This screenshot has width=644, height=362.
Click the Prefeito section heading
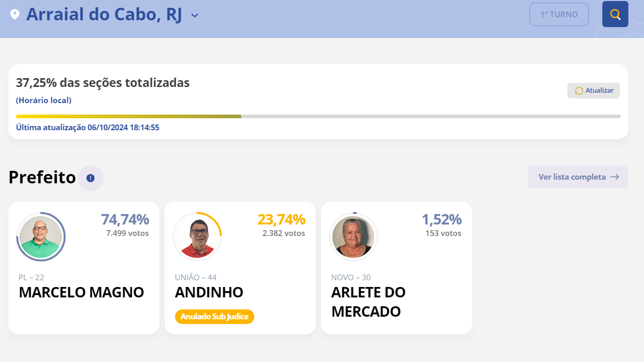(42, 178)
